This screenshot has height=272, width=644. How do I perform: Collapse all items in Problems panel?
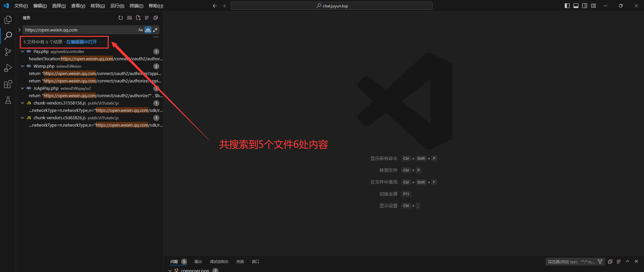(610, 262)
